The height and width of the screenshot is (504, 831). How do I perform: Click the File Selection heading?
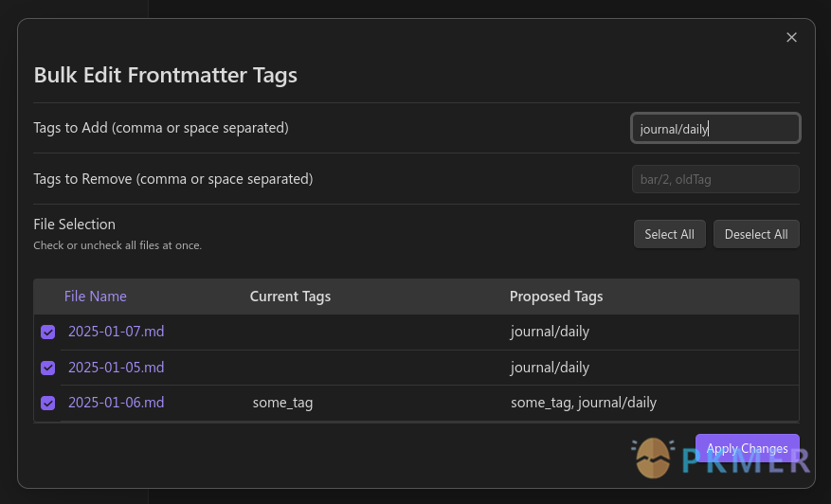click(x=74, y=225)
